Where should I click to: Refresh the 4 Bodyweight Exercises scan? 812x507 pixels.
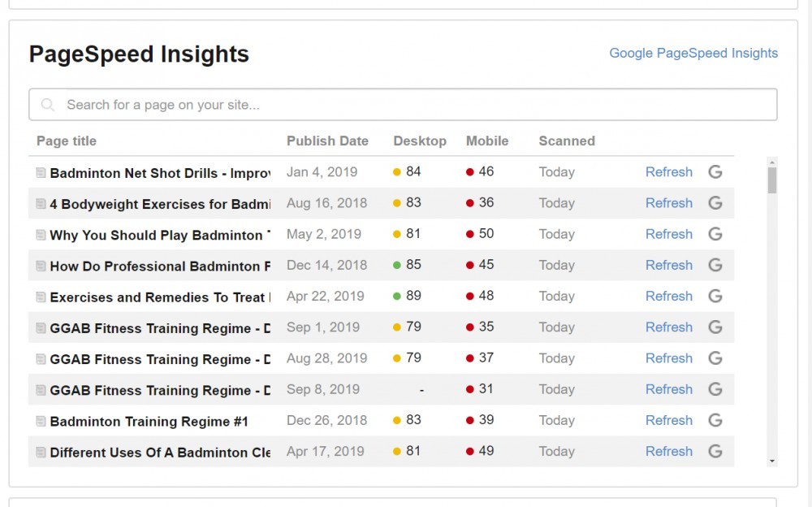[668, 203]
